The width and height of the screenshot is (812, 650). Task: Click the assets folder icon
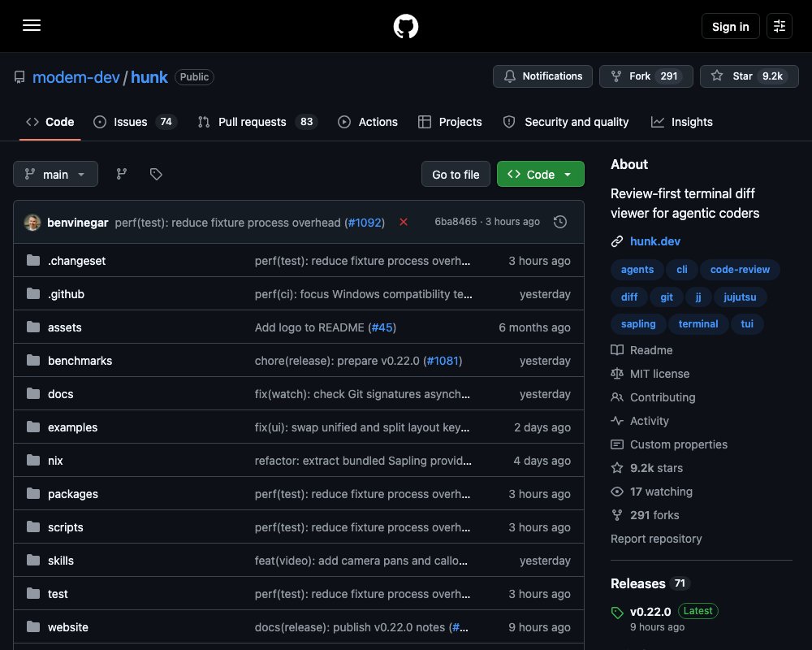(x=33, y=327)
